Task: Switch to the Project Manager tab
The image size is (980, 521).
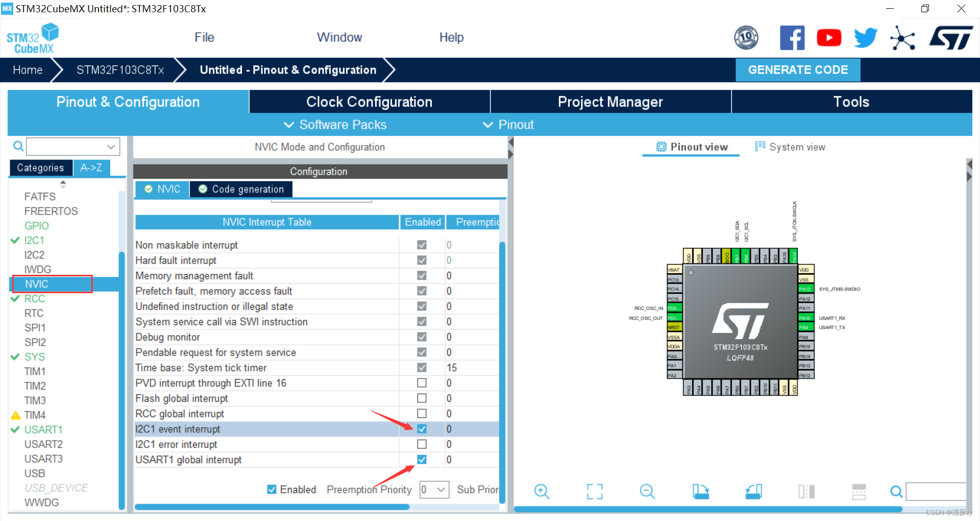Action: coord(610,102)
